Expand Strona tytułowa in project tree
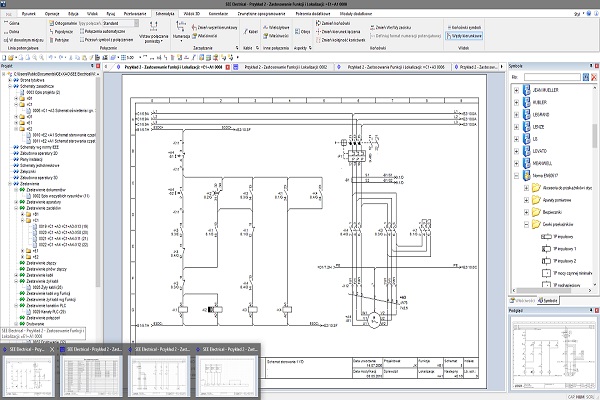The image size is (600, 400). click(x=10, y=80)
